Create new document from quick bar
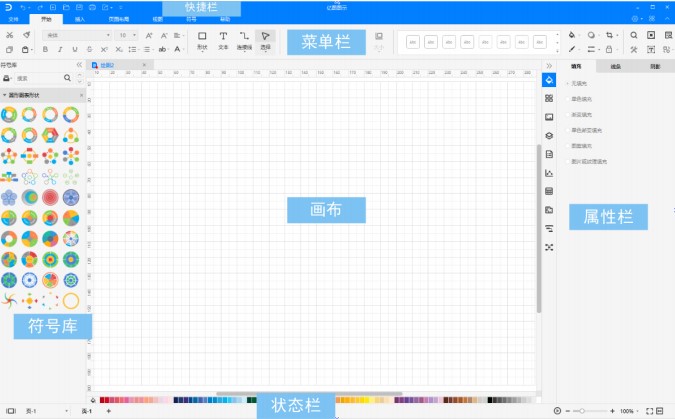Screen dimensions: 675x419 [x=53, y=7]
